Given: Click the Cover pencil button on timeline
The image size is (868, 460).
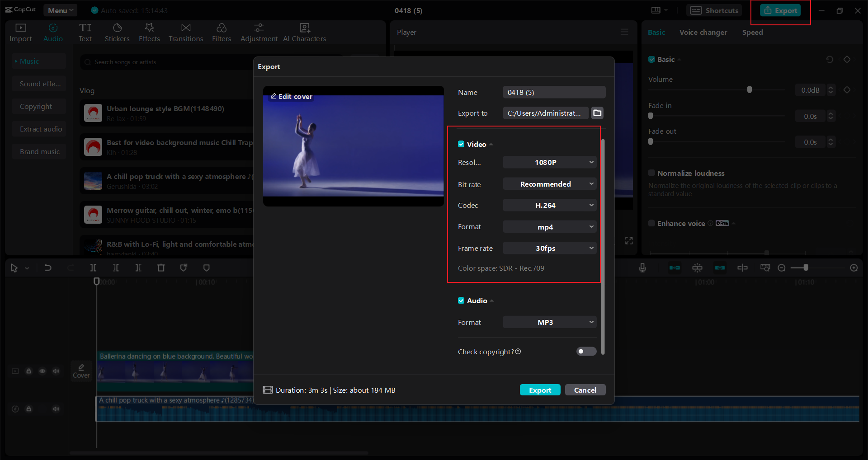Looking at the screenshot, I should (x=81, y=371).
